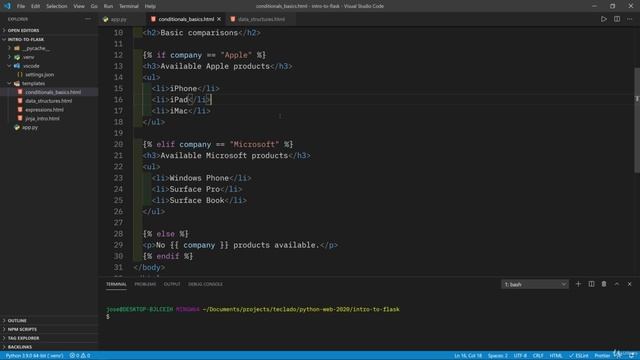The image size is (640, 360).
Task: Add a new terminal with the plus icon
Action: tap(578, 284)
